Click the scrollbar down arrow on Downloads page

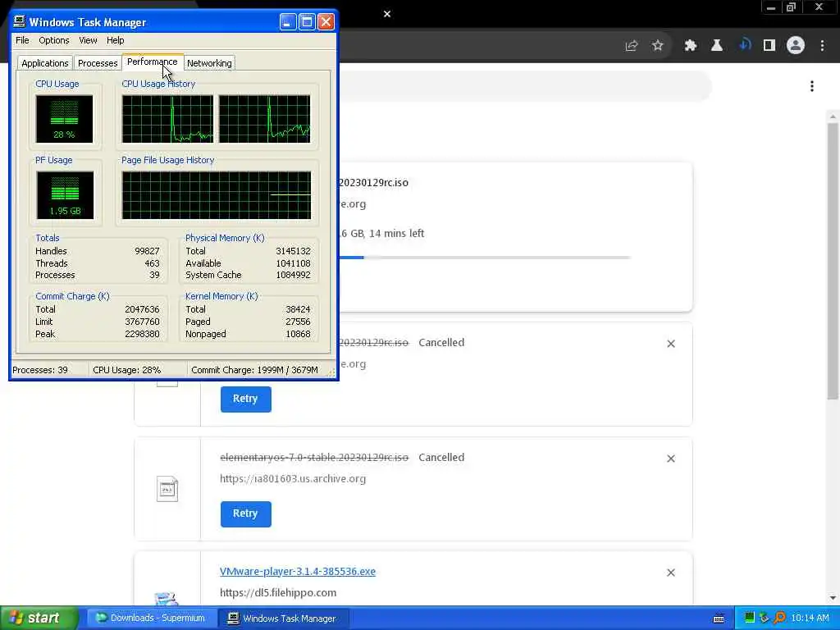(x=833, y=598)
